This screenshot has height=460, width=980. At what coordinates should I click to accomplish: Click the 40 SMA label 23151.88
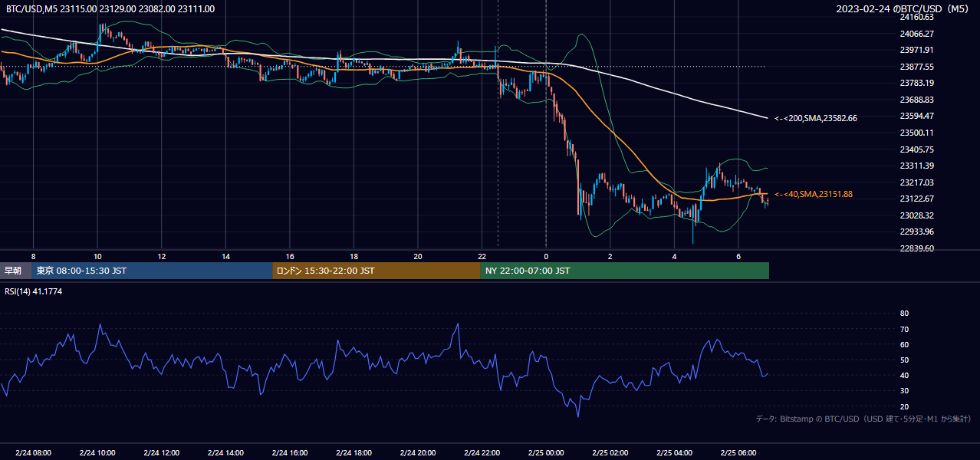(814, 195)
